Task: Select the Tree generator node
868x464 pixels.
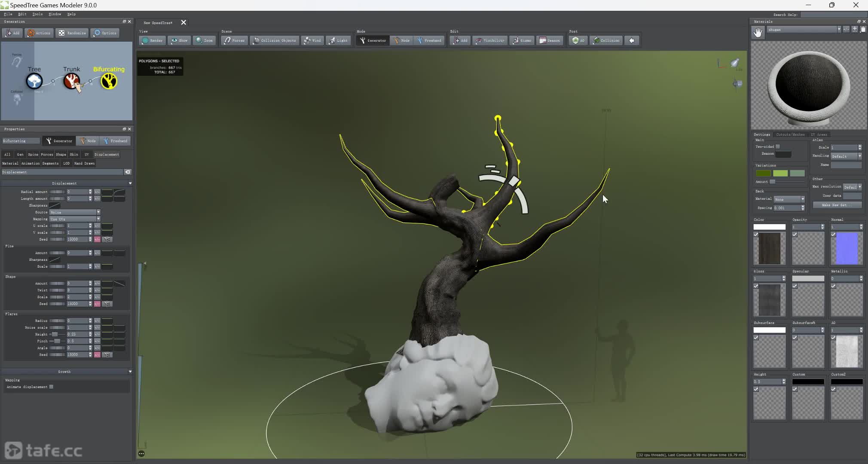Action: [x=34, y=81]
